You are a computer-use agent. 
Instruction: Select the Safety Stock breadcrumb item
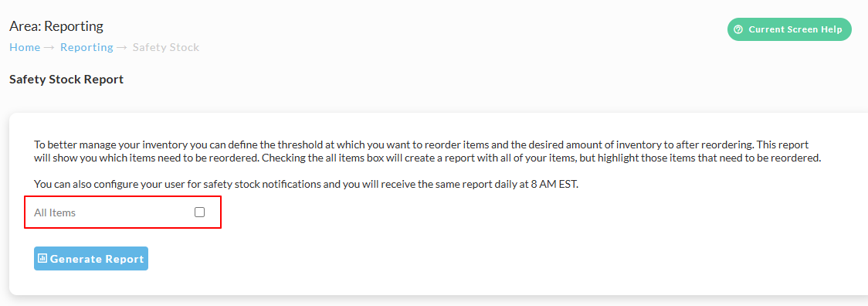pyautogui.click(x=166, y=47)
